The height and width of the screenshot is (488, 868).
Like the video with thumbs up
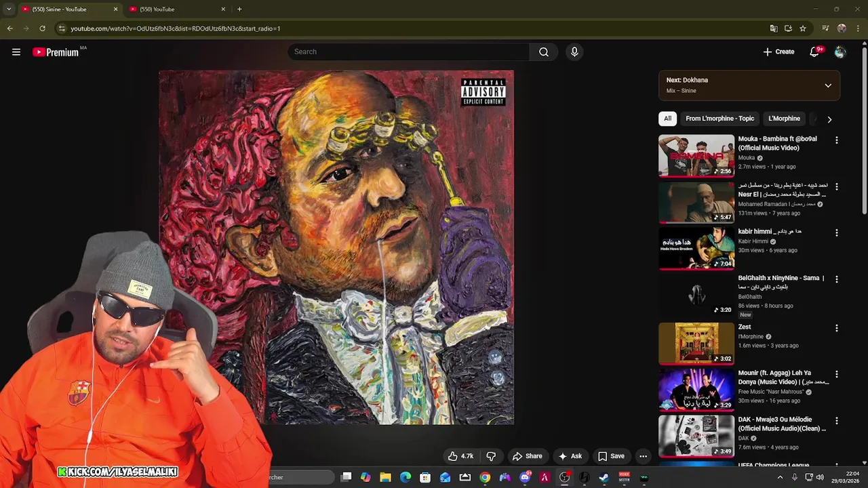click(460, 456)
